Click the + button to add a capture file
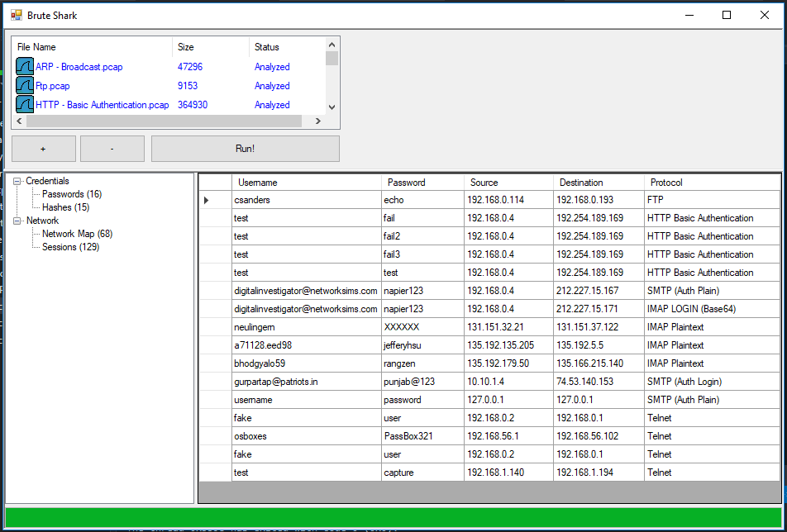 pos(43,148)
